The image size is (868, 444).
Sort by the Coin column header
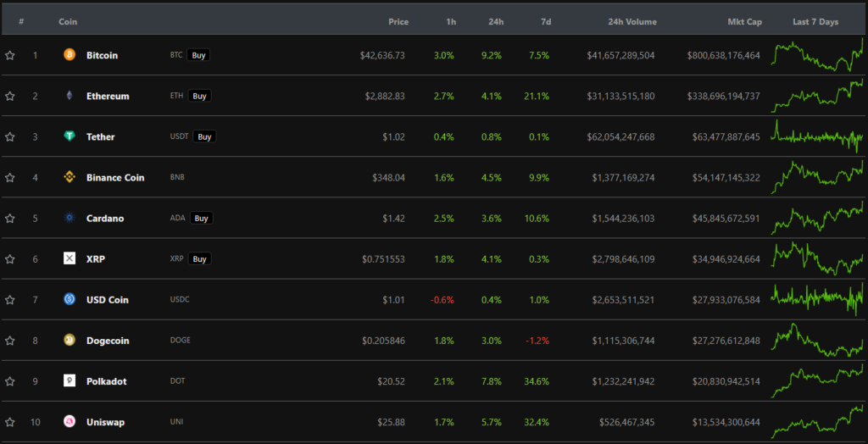tap(68, 22)
